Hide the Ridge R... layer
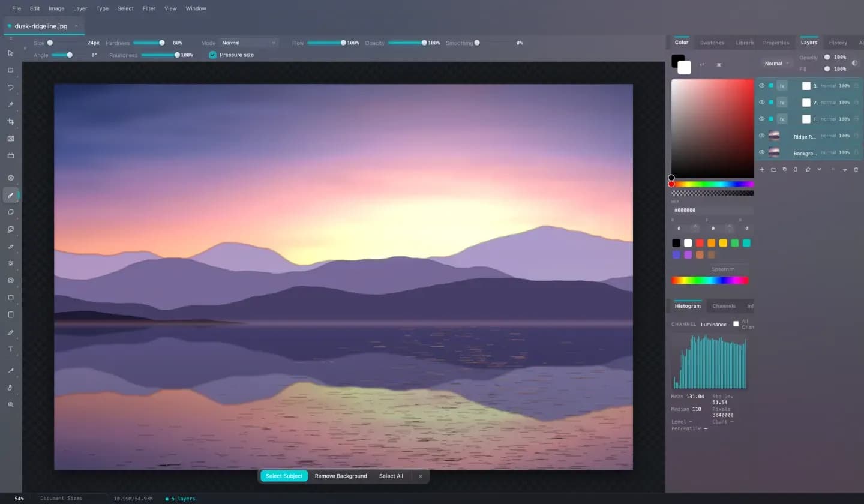The height and width of the screenshot is (504, 864). (762, 136)
